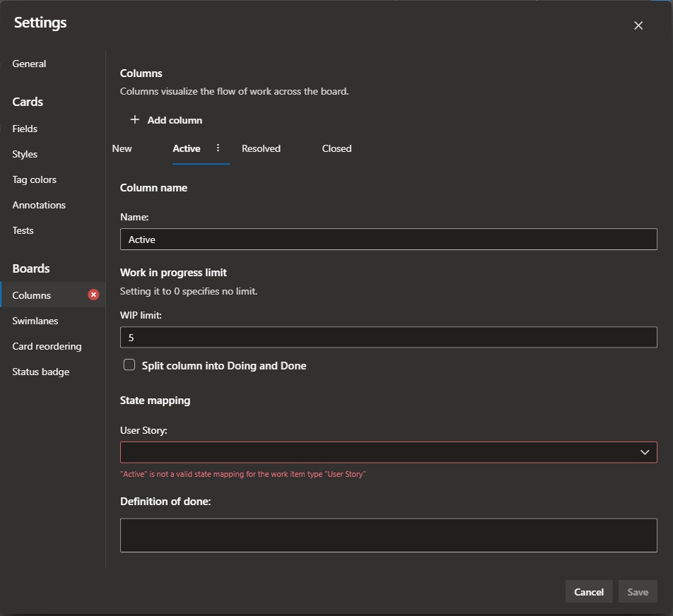673x616 pixels.
Task: Open the General settings section
Action: point(29,64)
